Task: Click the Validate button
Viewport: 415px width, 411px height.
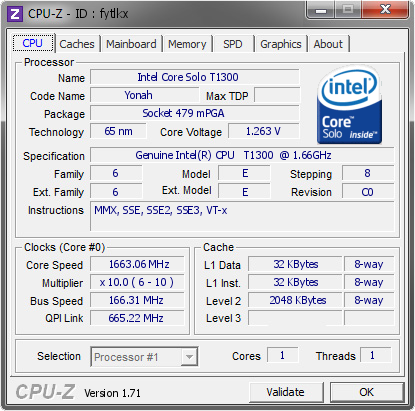Action: pos(286,392)
